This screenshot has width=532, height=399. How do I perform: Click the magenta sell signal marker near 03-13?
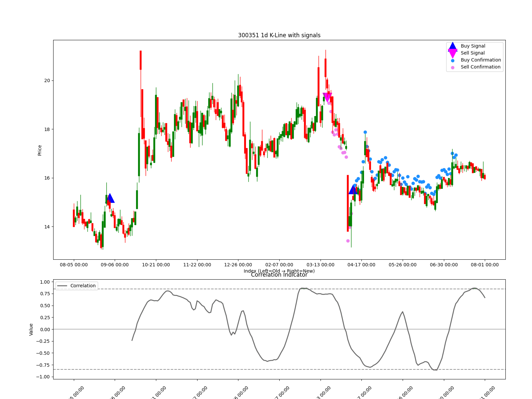[328, 97]
